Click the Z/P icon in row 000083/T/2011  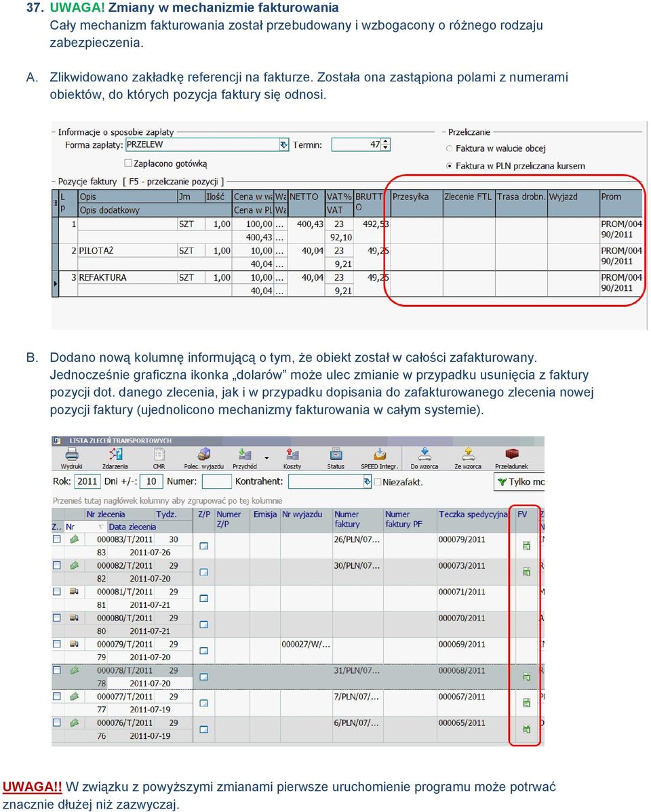tap(204, 546)
